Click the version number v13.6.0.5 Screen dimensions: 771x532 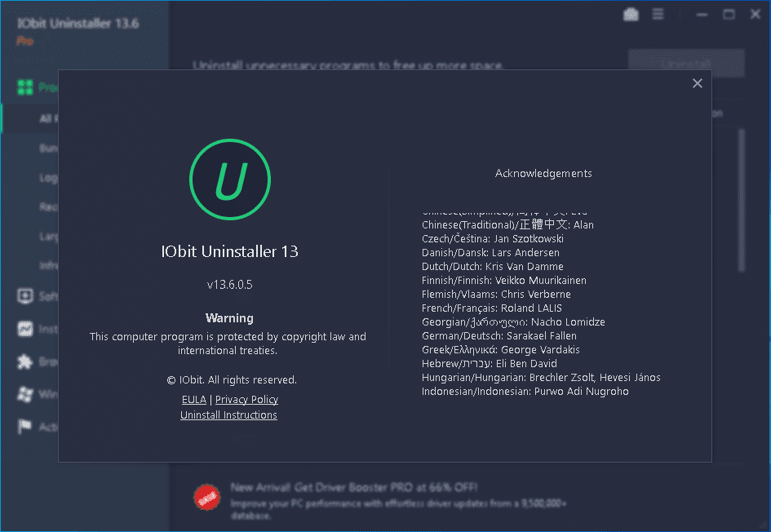(x=229, y=285)
